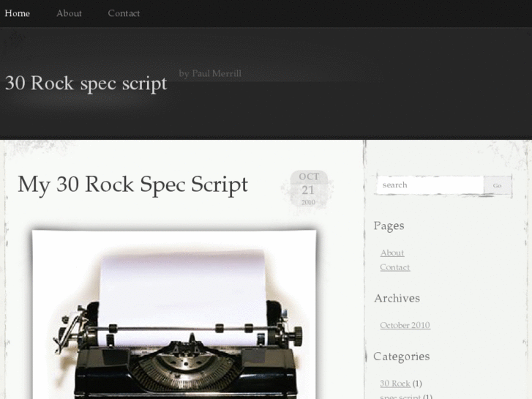The height and width of the screenshot is (399, 532).
Task: Click the Categories sidebar heading
Action: pyautogui.click(x=401, y=357)
